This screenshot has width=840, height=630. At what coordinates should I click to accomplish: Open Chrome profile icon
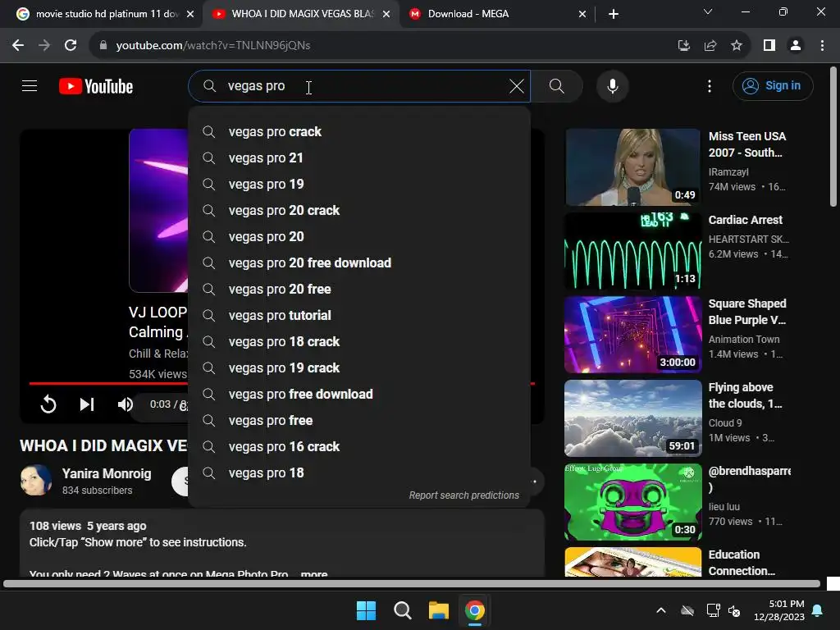pyautogui.click(x=796, y=46)
